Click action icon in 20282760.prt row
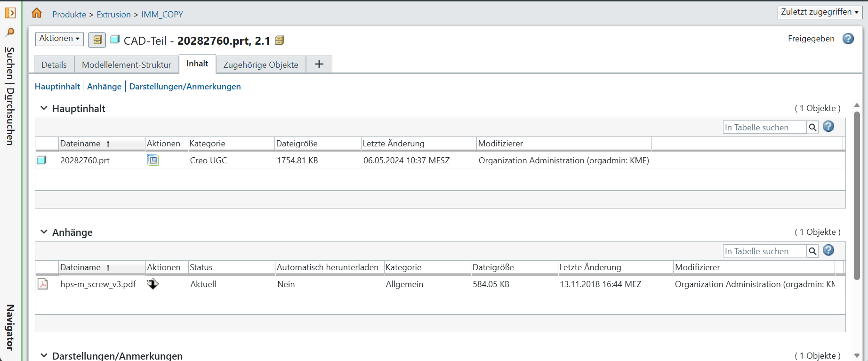 pos(153,160)
